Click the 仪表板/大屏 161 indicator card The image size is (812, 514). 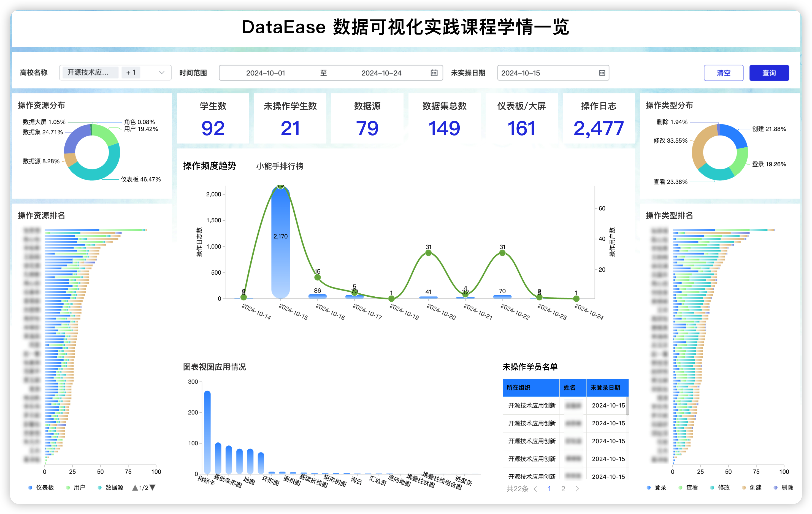[x=521, y=118]
